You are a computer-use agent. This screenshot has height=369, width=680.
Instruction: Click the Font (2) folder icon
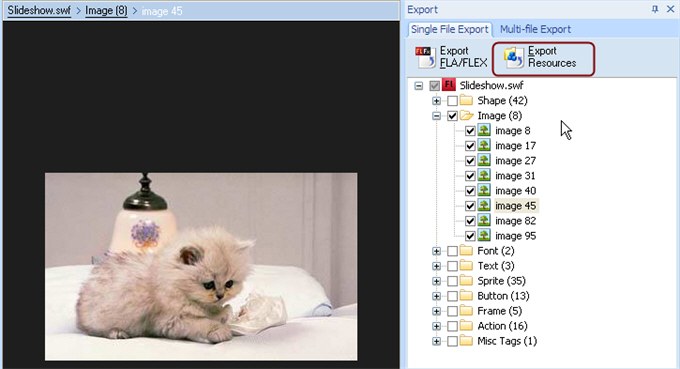click(x=466, y=251)
